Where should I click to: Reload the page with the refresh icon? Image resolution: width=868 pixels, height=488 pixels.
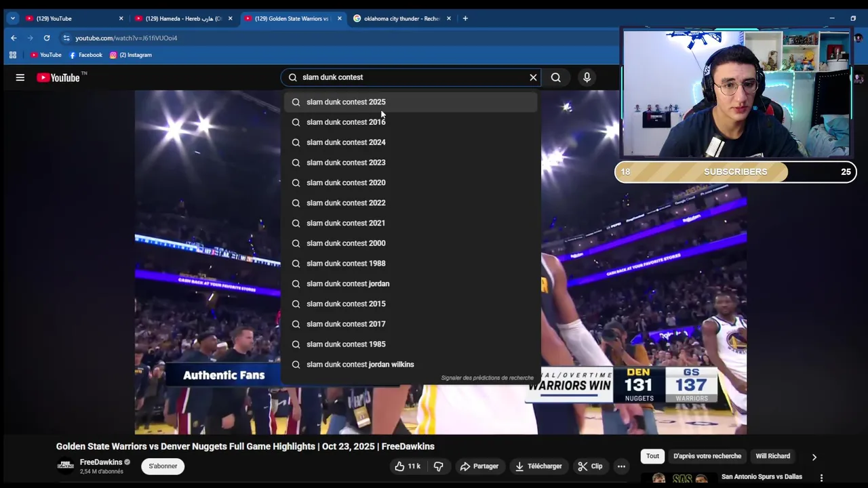pos(47,38)
